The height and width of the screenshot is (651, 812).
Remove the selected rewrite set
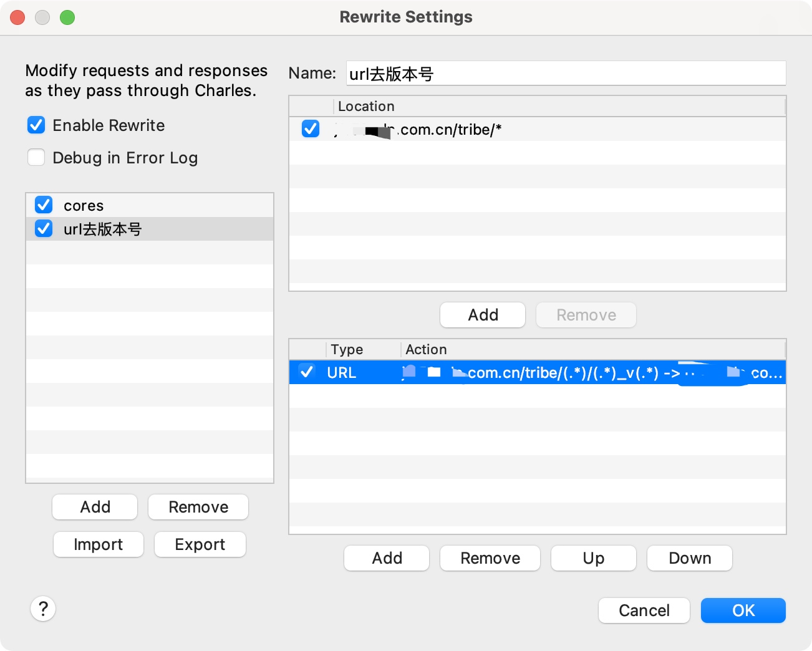click(198, 507)
